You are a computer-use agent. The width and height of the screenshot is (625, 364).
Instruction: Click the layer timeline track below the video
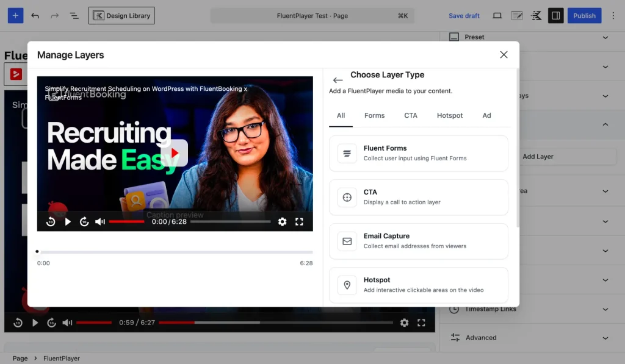pos(175,252)
